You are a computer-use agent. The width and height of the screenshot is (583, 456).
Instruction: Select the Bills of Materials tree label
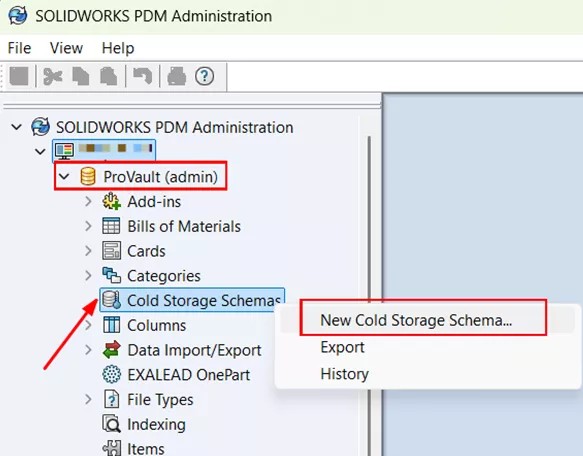(x=184, y=226)
